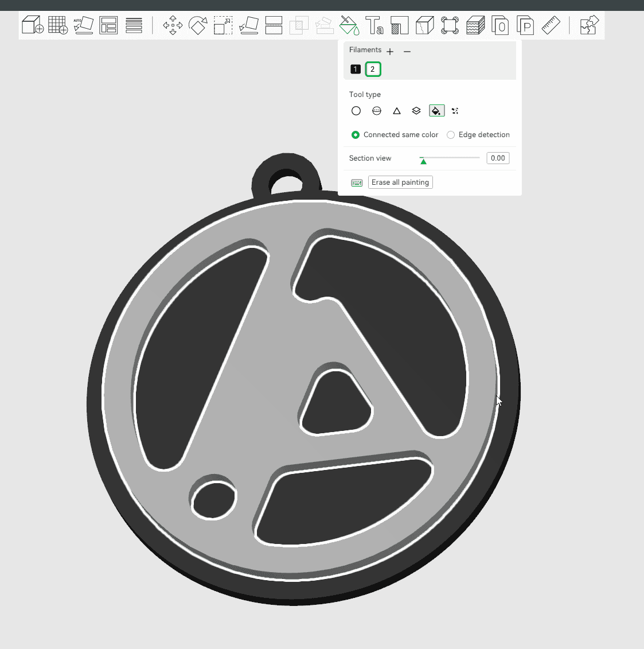The height and width of the screenshot is (649, 644).
Task: Select the Measure ruler tool
Action: pos(551,25)
